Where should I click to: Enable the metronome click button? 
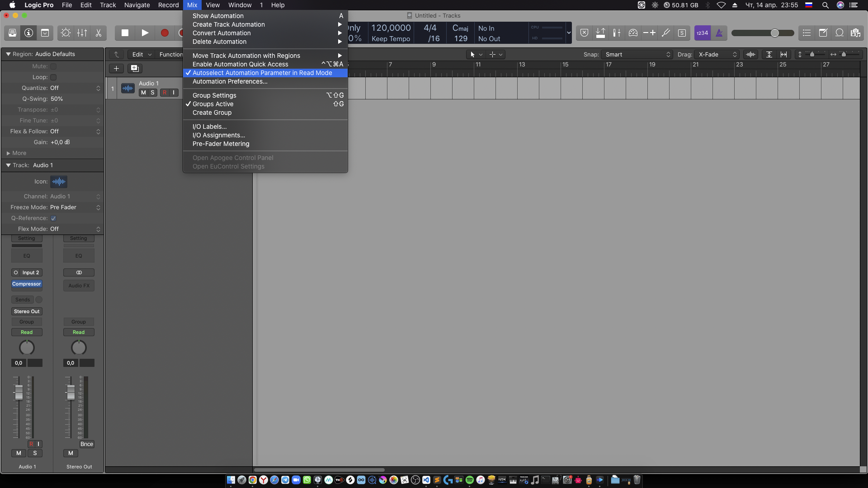coord(719,33)
